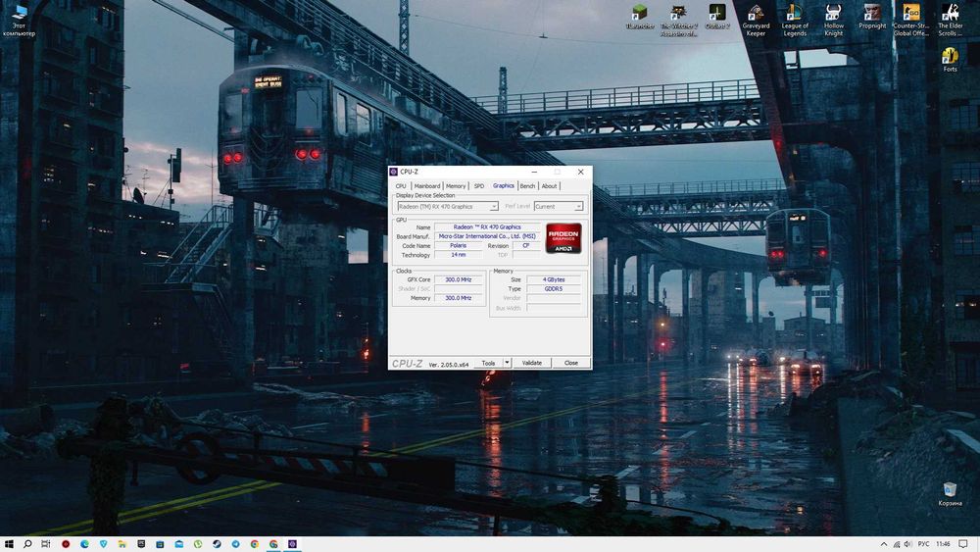
Task: Click the network icon in system tray
Action: tap(897, 544)
